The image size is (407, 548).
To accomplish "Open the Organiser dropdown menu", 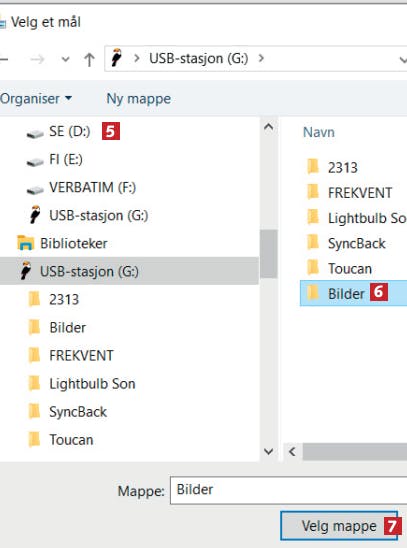I will (36, 99).
